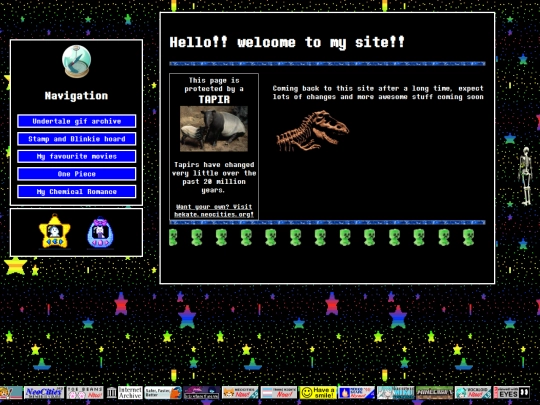Open the My Chemical Romance page
This screenshot has height=405, width=540.
pos(76,191)
